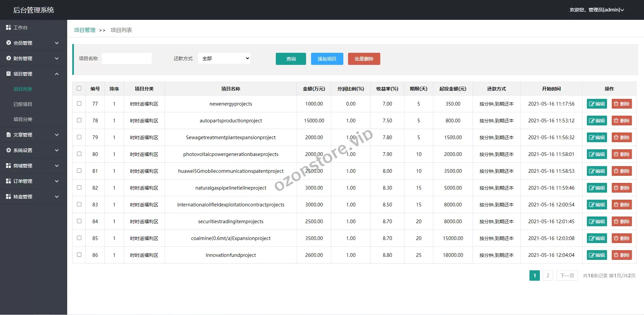Select the checkbox for coalmine(0.6mt/a)Expansionproject
The height and width of the screenshot is (315, 644).
(79, 238)
